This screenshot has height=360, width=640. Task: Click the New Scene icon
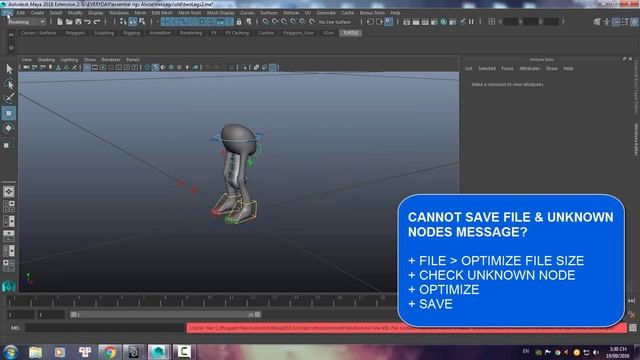(x=60, y=22)
